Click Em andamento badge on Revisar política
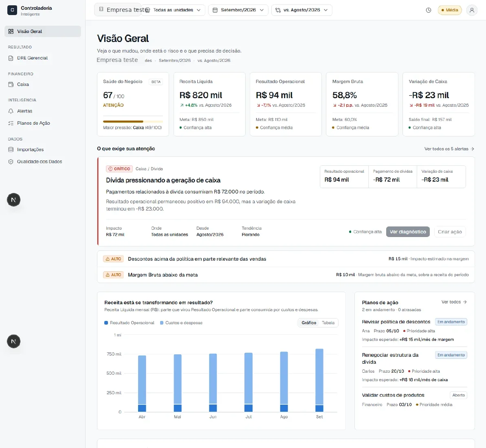This screenshot has width=486, height=448. coord(451,322)
